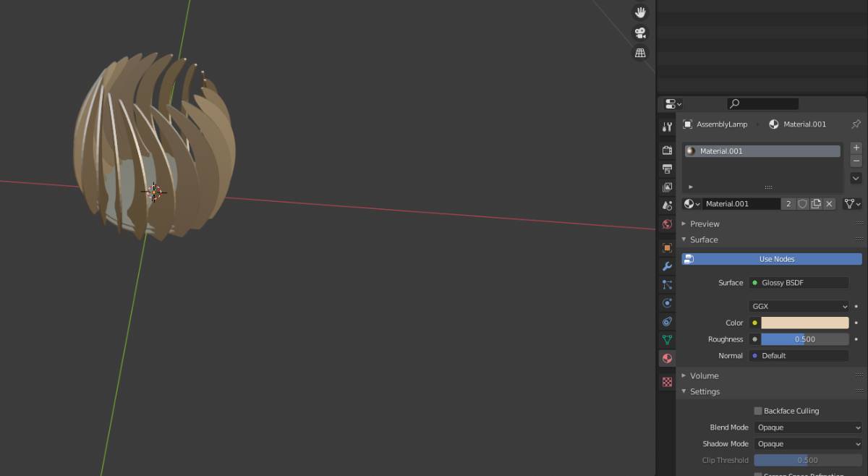The width and height of the screenshot is (868, 476).
Task: Select Material.001 in the slot list
Action: click(762, 151)
